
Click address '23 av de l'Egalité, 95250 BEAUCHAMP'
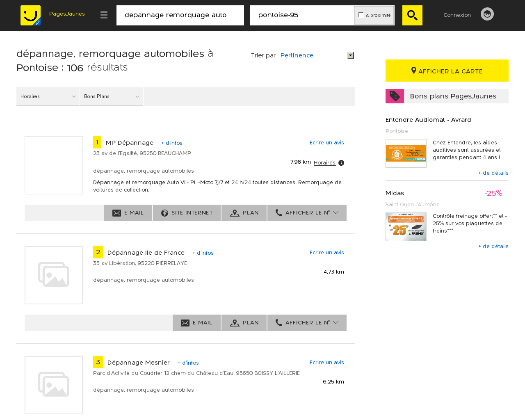tap(142, 153)
